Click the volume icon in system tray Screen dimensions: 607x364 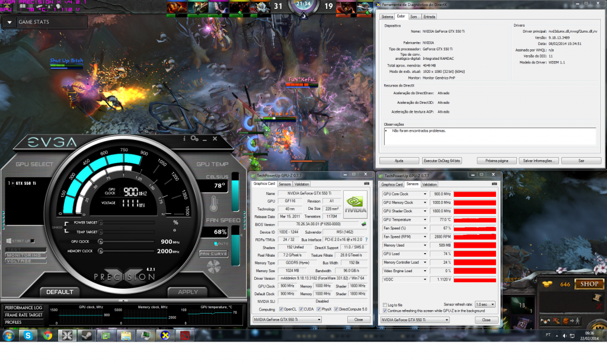coord(564,336)
